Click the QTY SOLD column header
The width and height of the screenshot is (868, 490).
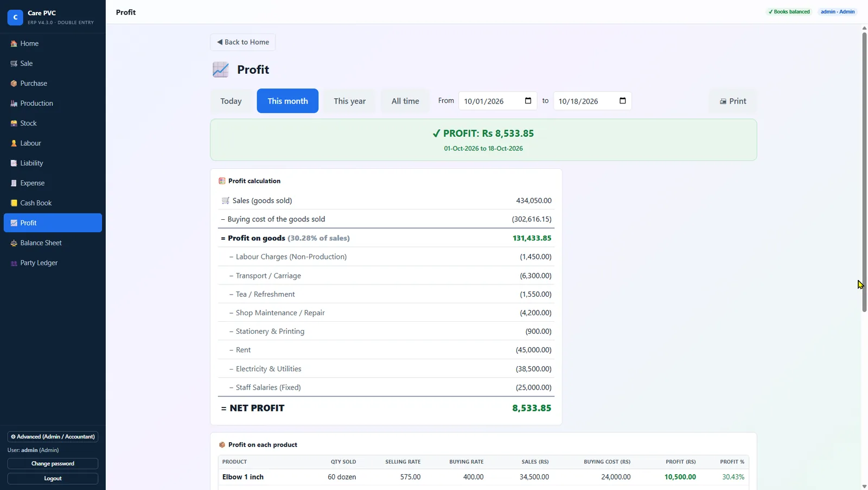pos(343,462)
